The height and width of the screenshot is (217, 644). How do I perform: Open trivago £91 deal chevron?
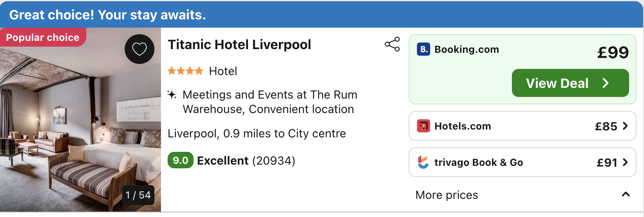pyautogui.click(x=625, y=162)
